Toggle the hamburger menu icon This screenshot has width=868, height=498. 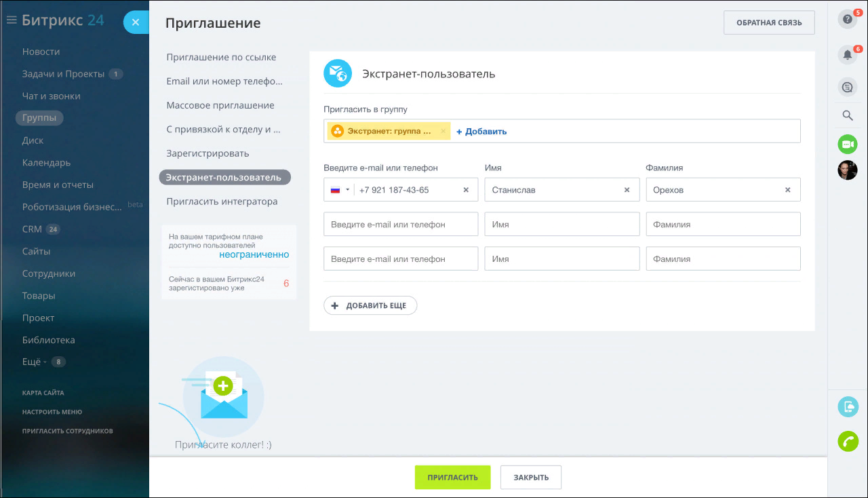coord(11,20)
